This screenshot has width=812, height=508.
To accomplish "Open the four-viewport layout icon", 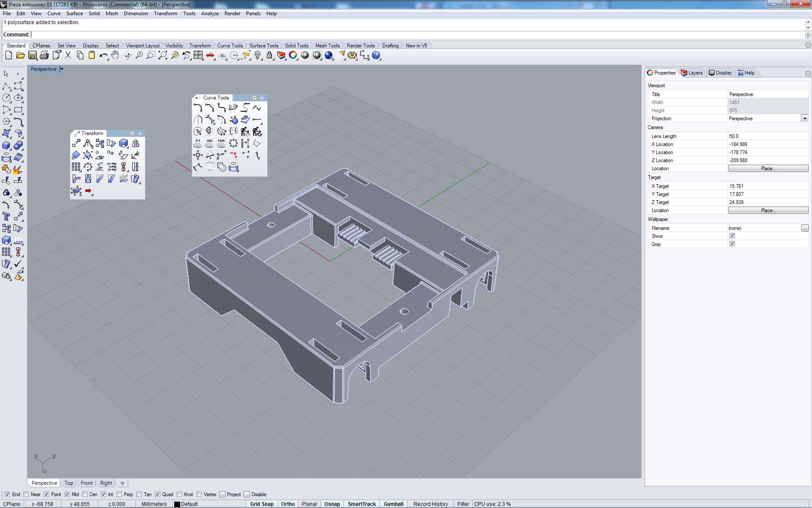I will click(198, 55).
